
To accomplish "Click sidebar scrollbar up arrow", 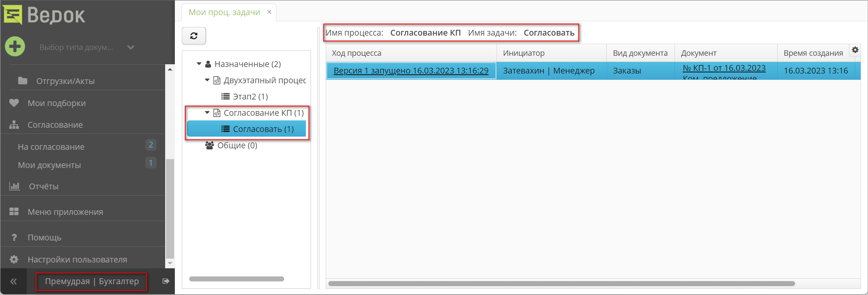I will point(170,69).
